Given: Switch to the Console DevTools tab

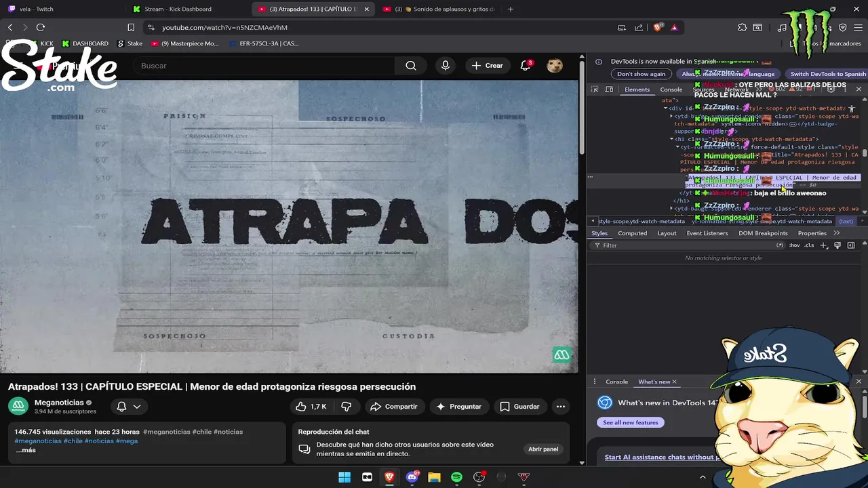Looking at the screenshot, I should (x=671, y=89).
